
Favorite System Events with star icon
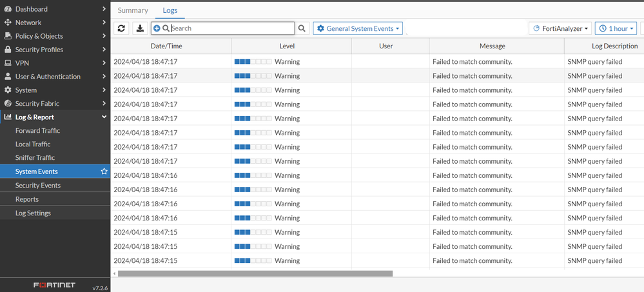[x=104, y=171]
